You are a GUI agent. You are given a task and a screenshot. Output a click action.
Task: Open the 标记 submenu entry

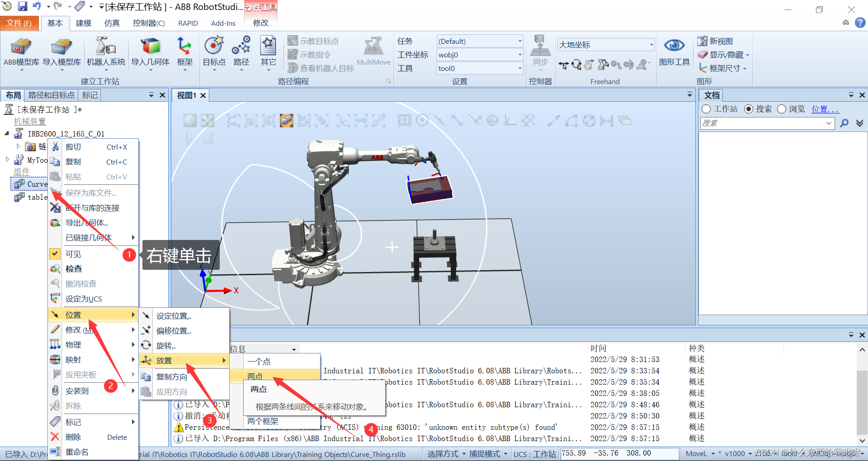(94, 422)
